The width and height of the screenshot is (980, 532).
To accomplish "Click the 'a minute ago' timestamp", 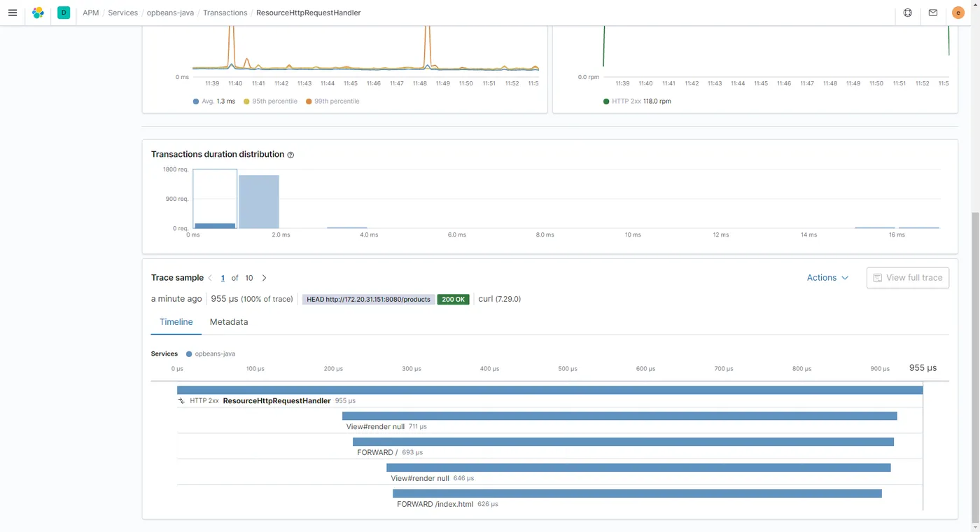I will 176,299.
